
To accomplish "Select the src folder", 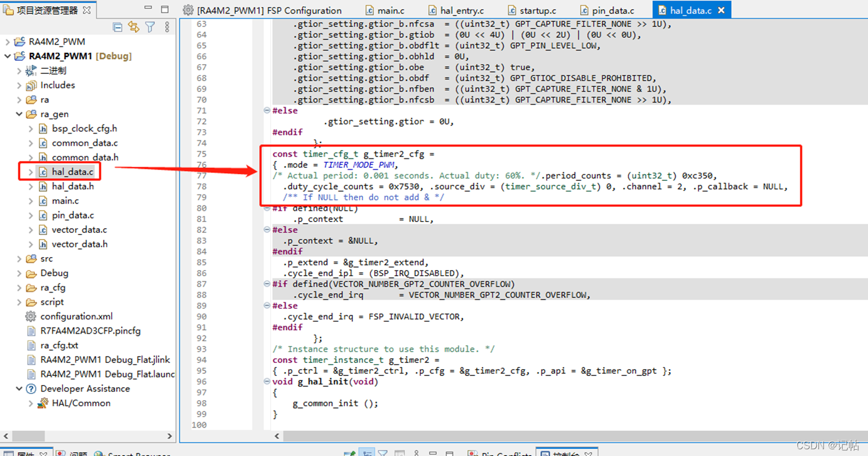I will pos(46,259).
